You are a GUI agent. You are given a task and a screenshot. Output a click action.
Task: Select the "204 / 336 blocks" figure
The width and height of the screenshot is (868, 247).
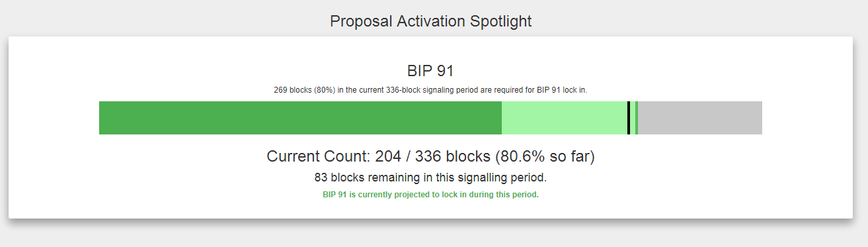tap(432, 157)
